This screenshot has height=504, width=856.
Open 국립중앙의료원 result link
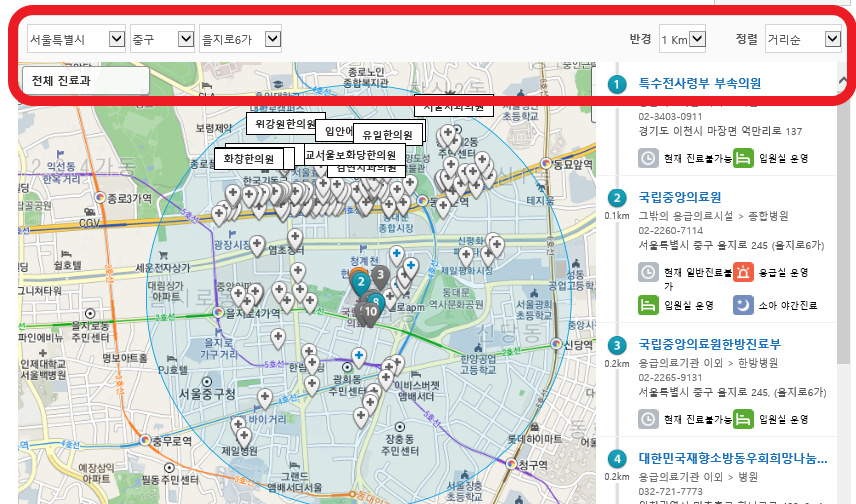click(x=680, y=197)
